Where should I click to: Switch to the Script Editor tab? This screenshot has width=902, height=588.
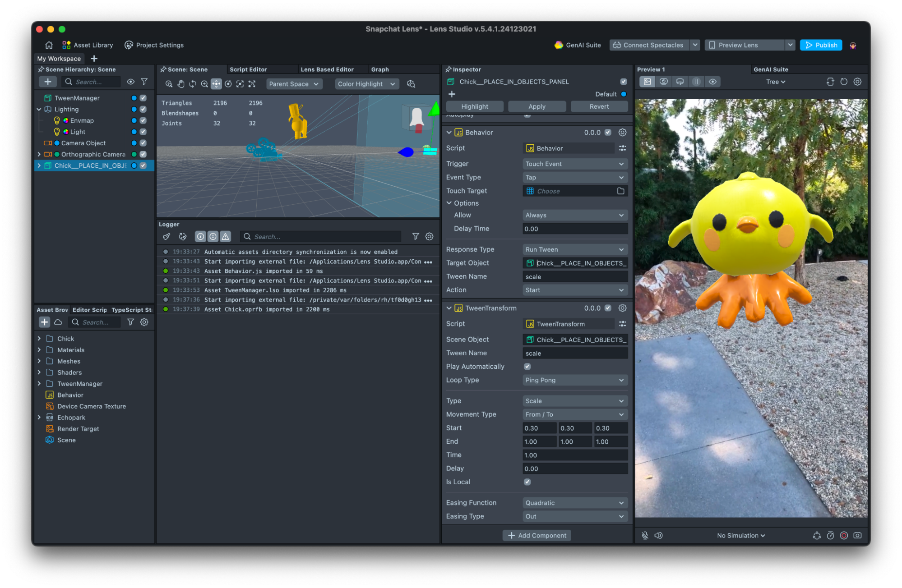click(x=248, y=69)
